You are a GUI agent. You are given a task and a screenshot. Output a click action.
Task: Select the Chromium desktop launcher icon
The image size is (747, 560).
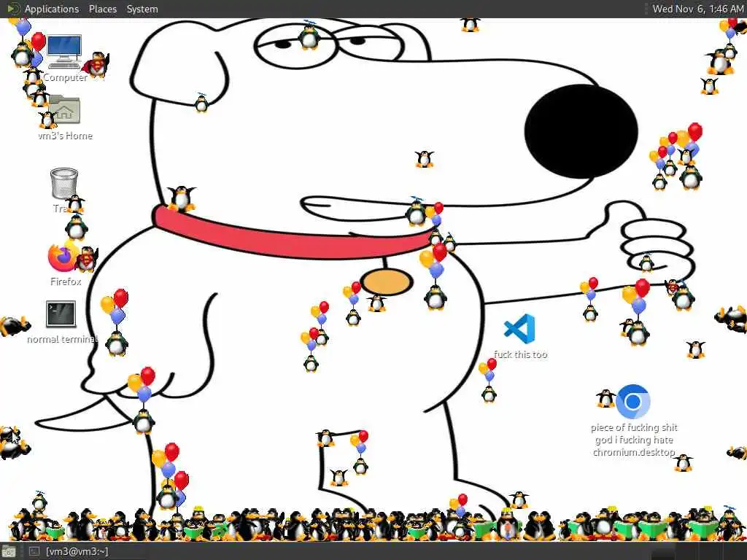click(x=632, y=402)
